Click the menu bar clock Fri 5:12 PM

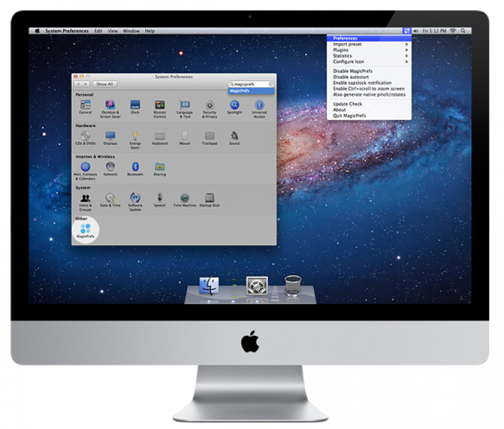click(434, 31)
